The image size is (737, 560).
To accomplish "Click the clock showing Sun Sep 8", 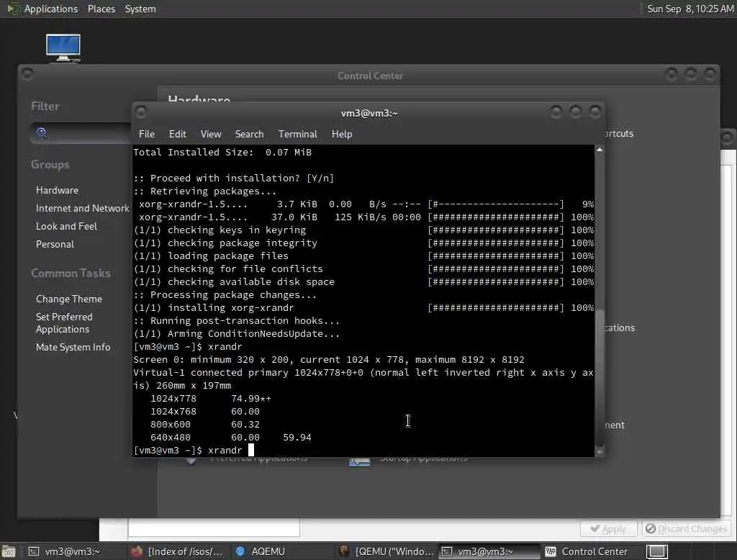I will coord(690,9).
